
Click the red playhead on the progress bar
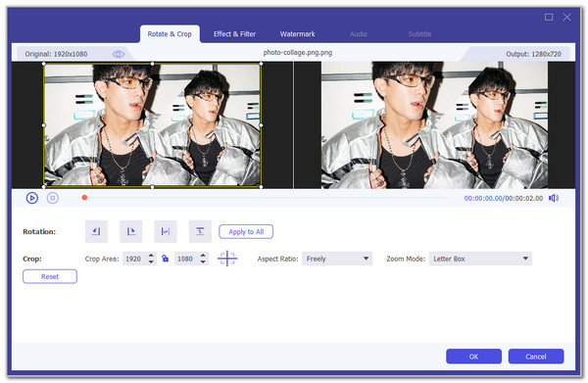click(84, 198)
